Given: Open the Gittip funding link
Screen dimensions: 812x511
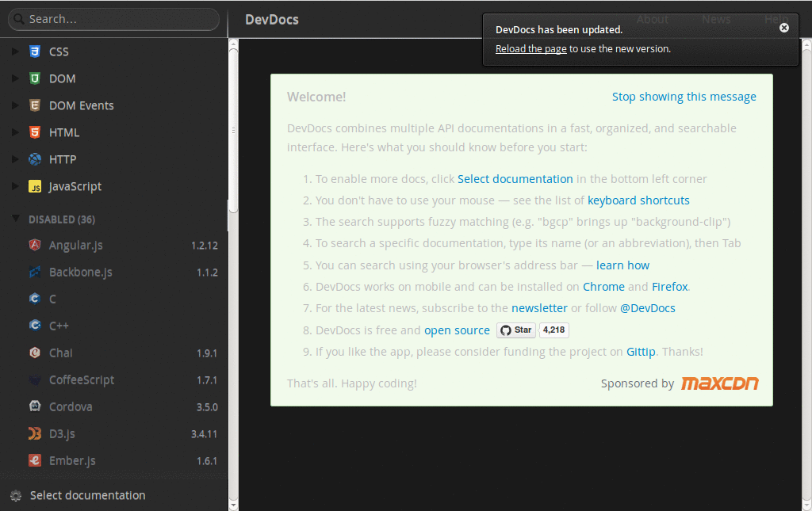Looking at the screenshot, I should point(641,352).
